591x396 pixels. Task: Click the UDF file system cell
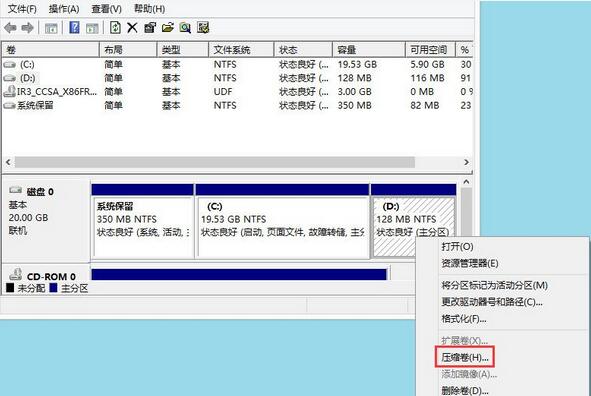pyautogui.click(x=223, y=92)
